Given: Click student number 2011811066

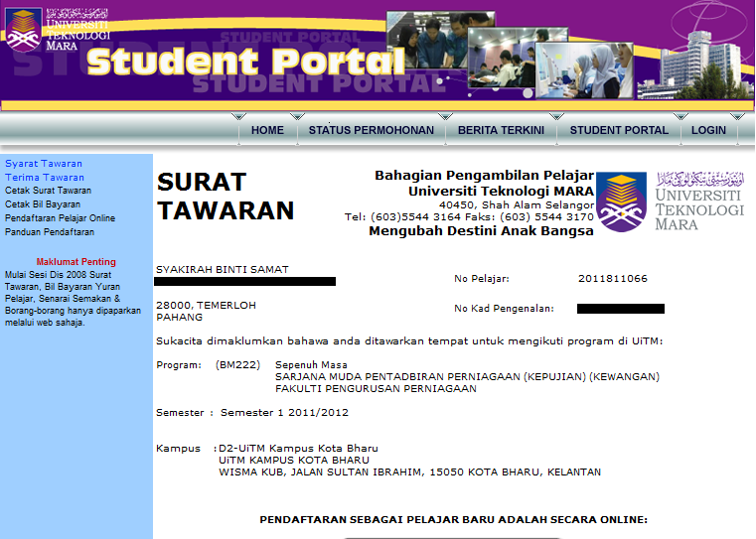Looking at the screenshot, I should (x=613, y=278).
